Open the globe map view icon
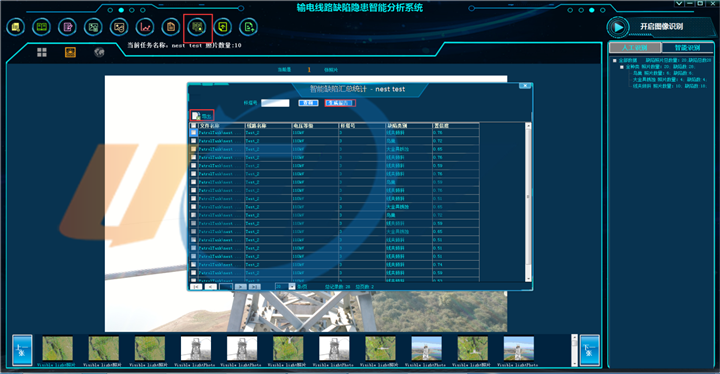The height and width of the screenshot is (374, 720). click(x=99, y=52)
